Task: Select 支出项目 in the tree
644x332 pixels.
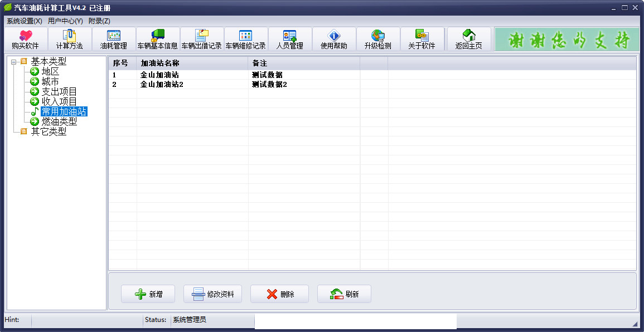Action: tap(59, 92)
